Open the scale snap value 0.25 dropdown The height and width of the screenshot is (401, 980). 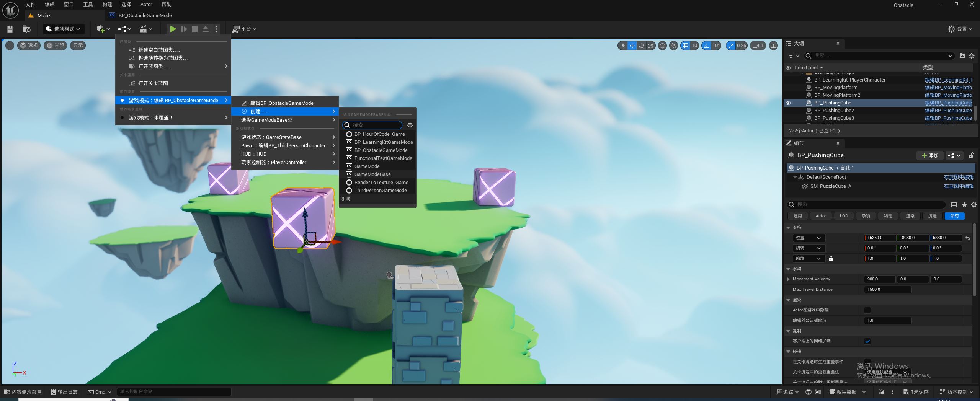[x=742, y=46]
